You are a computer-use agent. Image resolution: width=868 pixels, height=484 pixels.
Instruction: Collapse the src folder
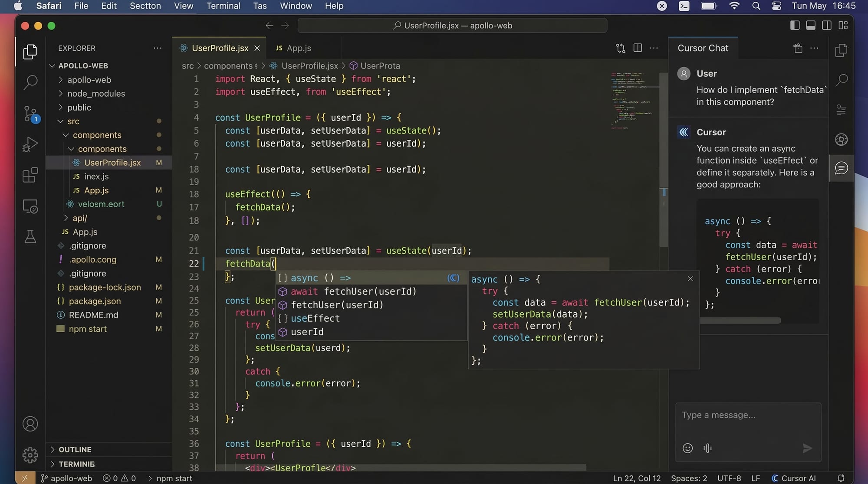(73, 121)
